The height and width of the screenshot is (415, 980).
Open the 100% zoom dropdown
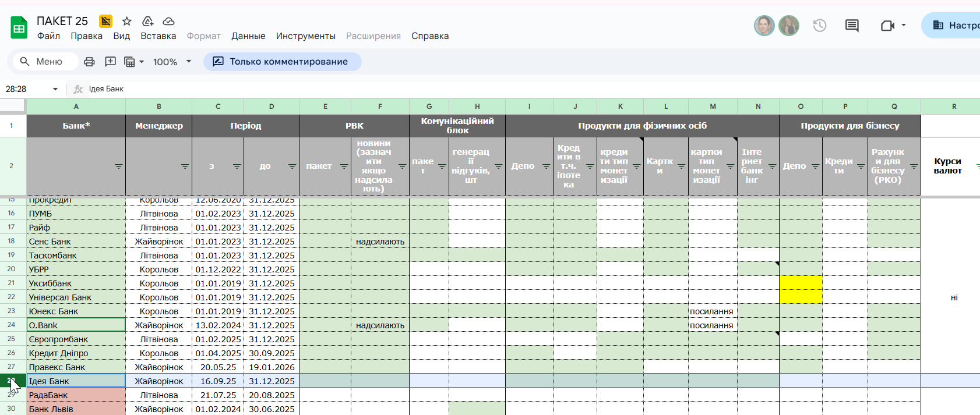click(172, 62)
